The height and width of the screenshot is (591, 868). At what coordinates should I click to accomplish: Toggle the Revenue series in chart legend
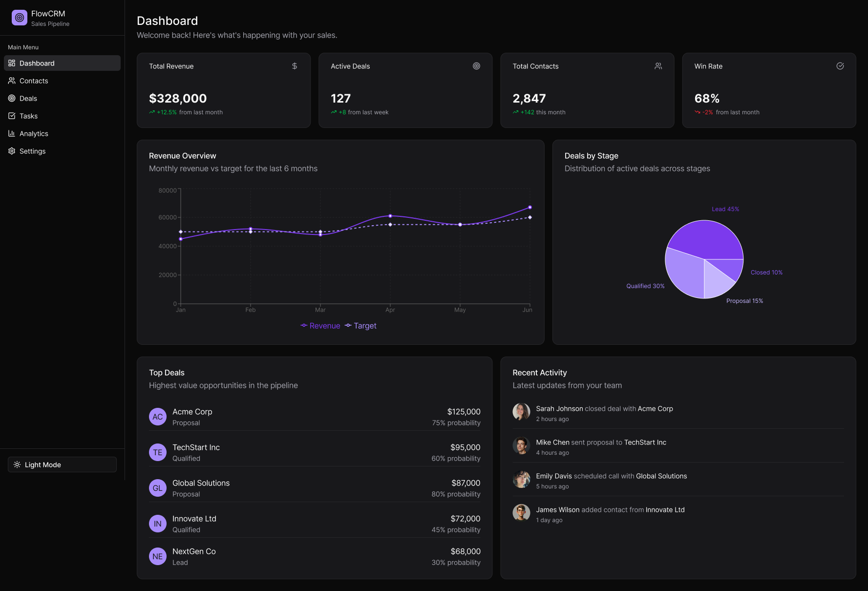tap(320, 326)
